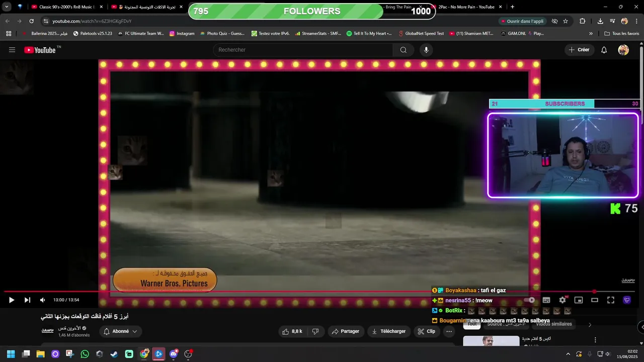Open the YouTube account avatar menu
This screenshot has height=362, width=644.
pos(623,50)
